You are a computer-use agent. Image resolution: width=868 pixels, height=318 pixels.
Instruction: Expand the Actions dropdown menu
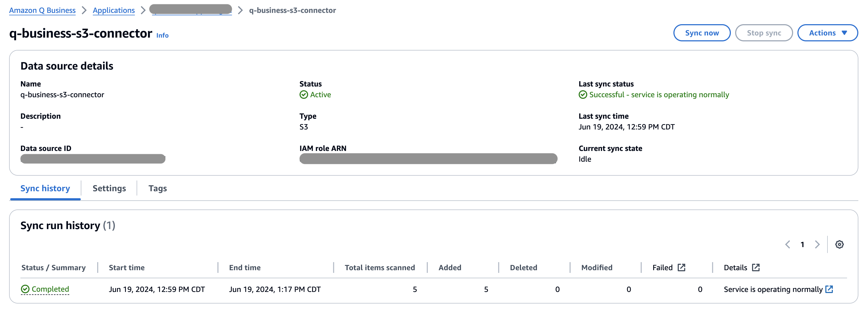tap(827, 33)
